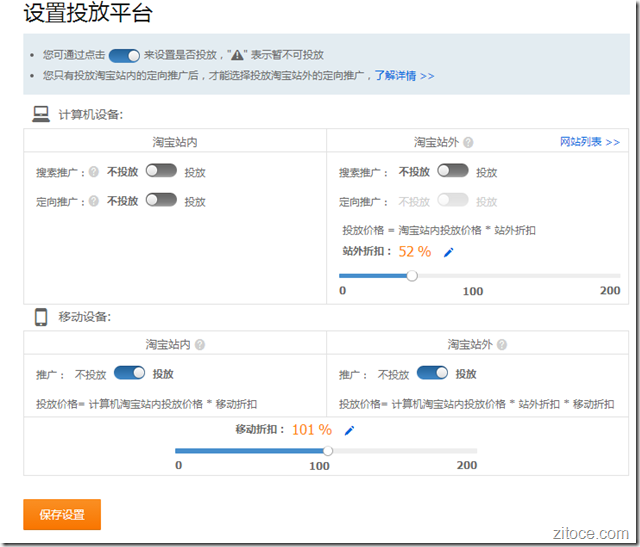Enable 搜索推广 switch under computer 淘宝站外
640x547 pixels.
point(452,171)
